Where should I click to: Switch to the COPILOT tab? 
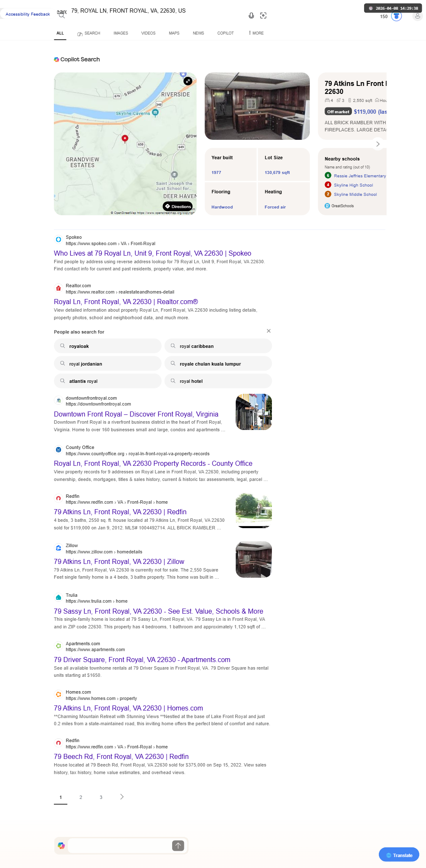pyautogui.click(x=226, y=33)
